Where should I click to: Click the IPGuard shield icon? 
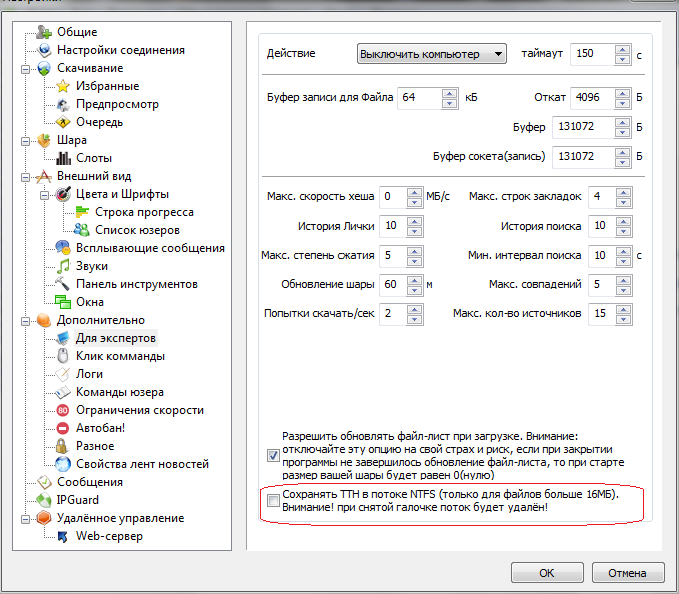44,500
